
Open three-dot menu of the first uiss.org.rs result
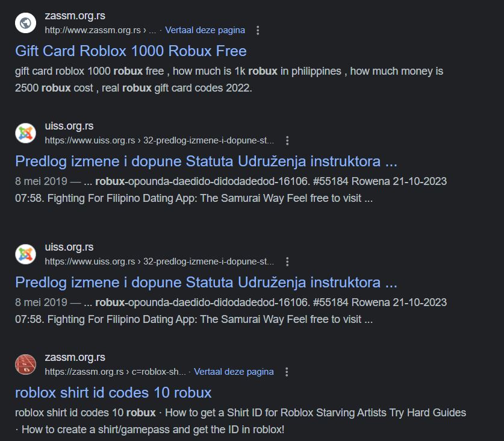pyautogui.click(x=287, y=140)
